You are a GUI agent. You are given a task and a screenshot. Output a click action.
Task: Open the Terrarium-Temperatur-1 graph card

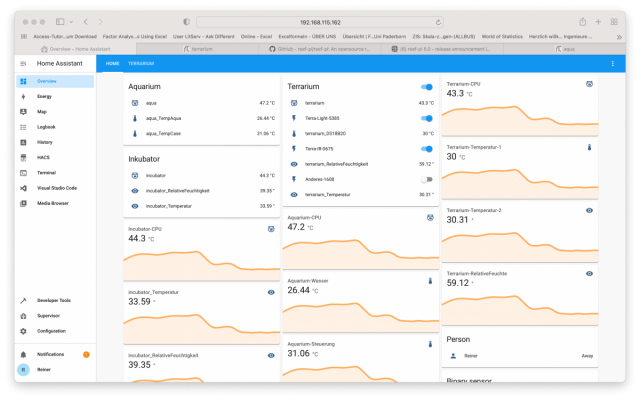[520, 170]
